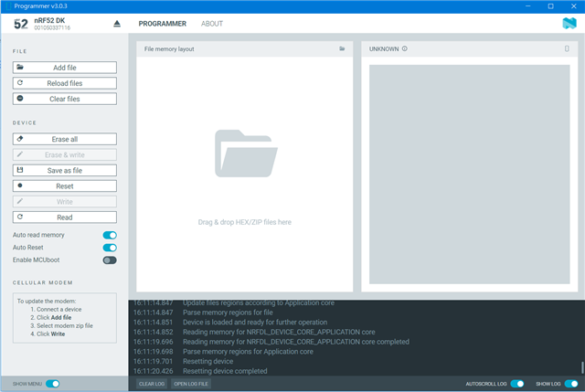The height and width of the screenshot is (392, 585).
Task: Click the device serial number 001050337116
Action: tap(52, 27)
